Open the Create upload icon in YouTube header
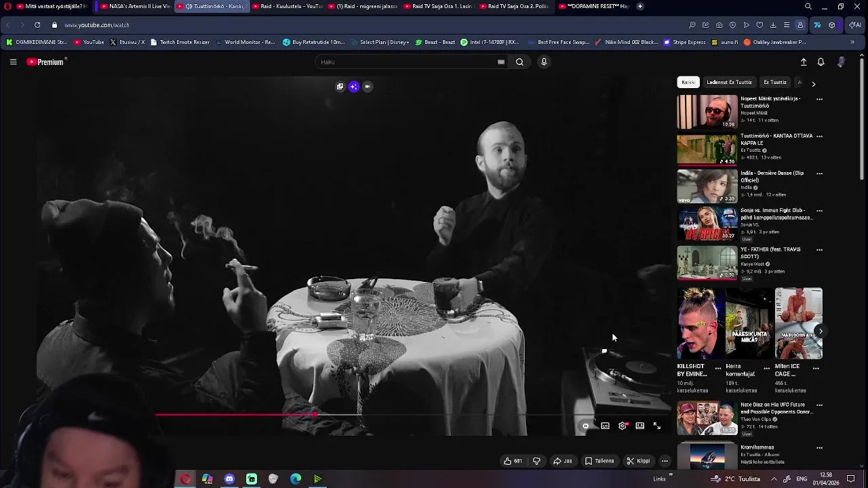The image size is (868, 488). [804, 62]
